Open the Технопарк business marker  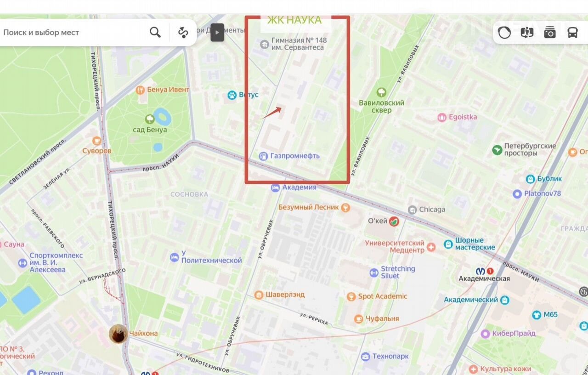coord(365,356)
